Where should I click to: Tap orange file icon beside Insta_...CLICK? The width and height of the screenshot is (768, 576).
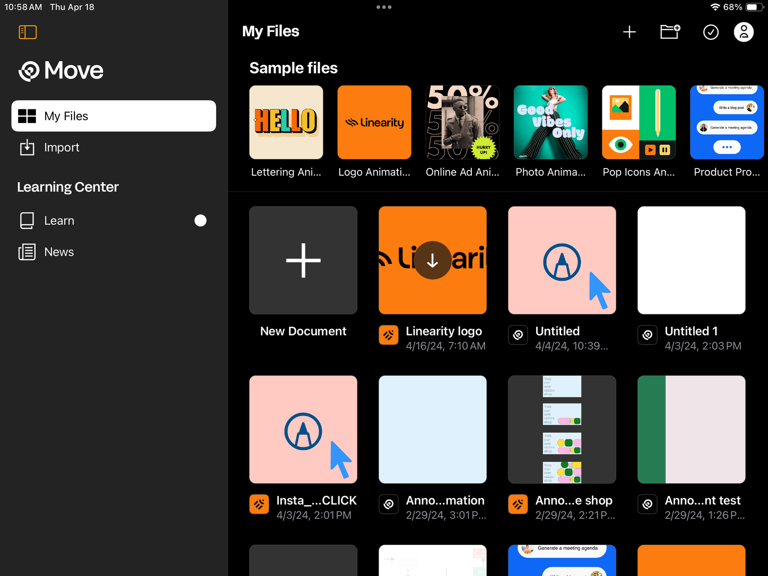click(259, 504)
